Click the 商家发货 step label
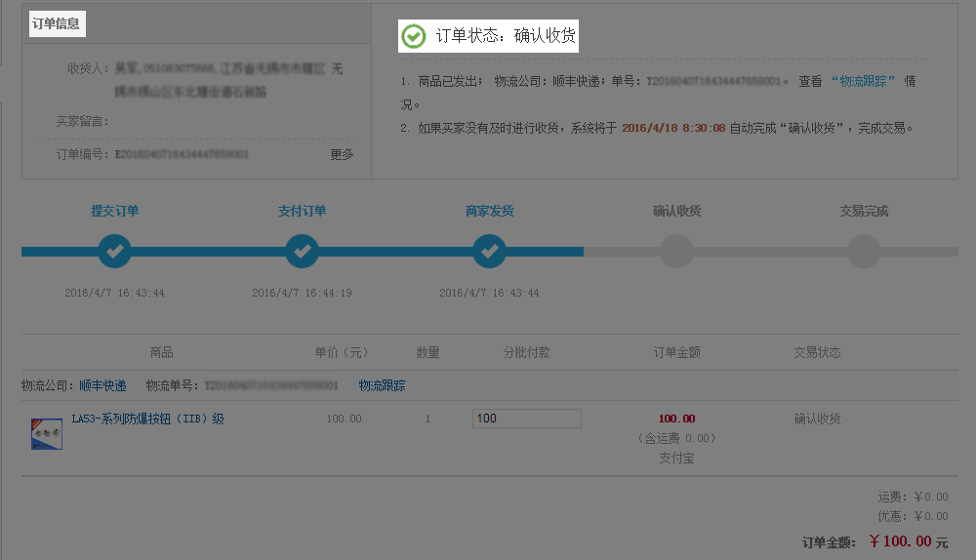Image resolution: width=976 pixels, height=560 pixels. (489, 211)
